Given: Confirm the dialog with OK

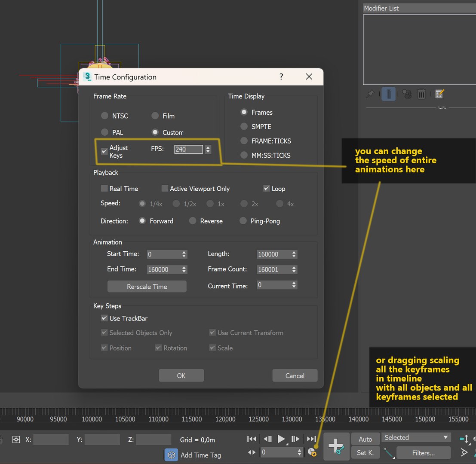Looking at the screenshot, I should [x=181, y=375].
